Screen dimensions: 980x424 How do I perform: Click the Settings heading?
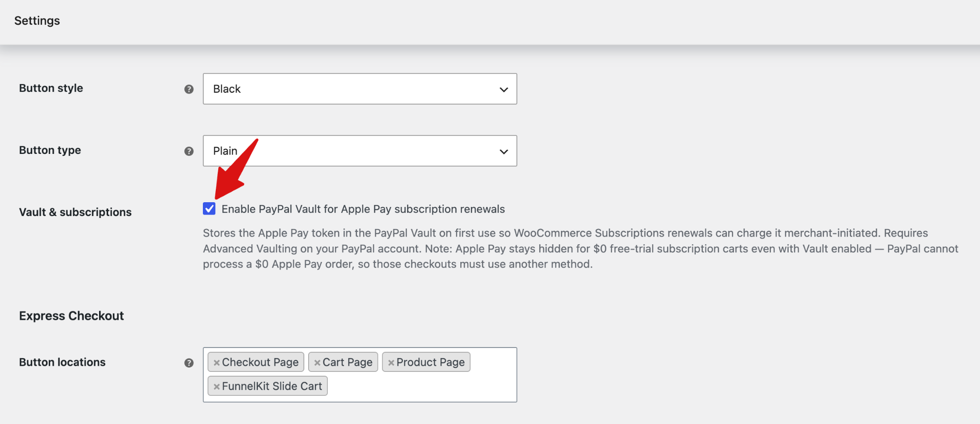37,21
